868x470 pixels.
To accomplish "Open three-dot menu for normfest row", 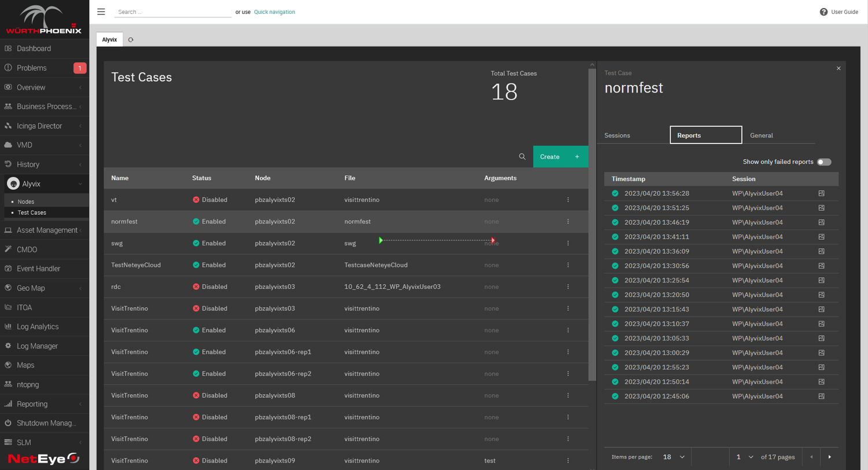I will (x=568, y=221).
